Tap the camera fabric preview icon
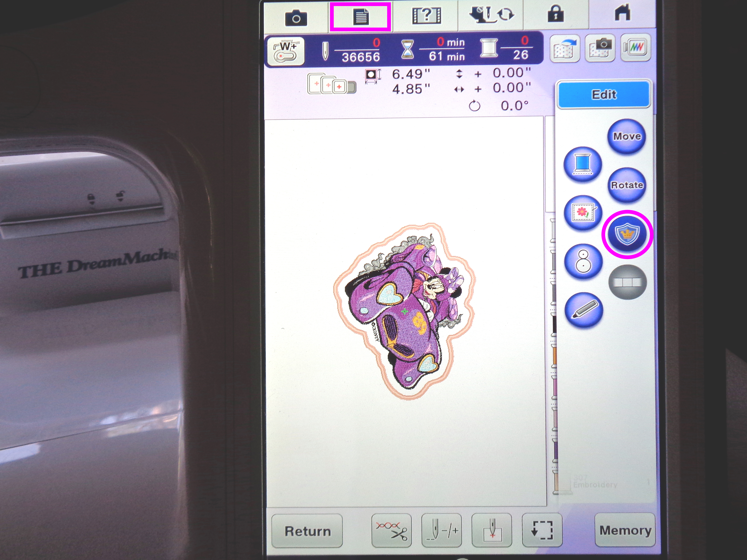The width and height of the screenshot is (747, 560). click(600, 48)
